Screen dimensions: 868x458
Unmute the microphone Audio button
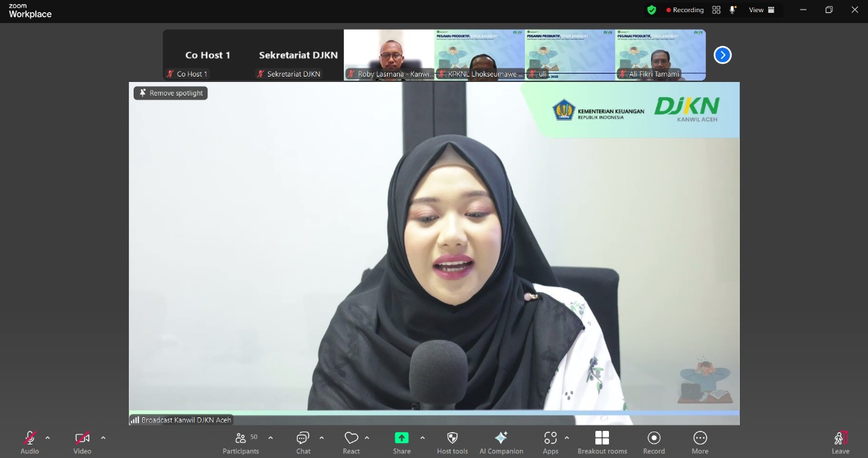click(30, 442)
